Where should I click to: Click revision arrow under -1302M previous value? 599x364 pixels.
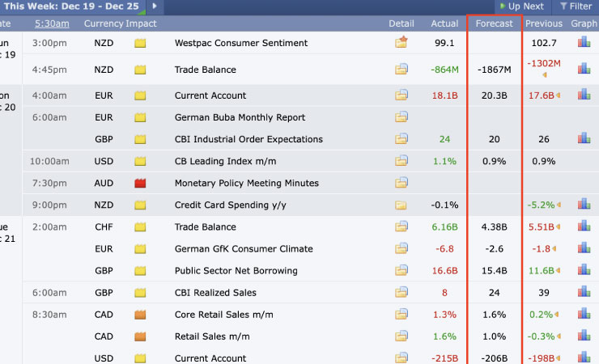(545, 74)
